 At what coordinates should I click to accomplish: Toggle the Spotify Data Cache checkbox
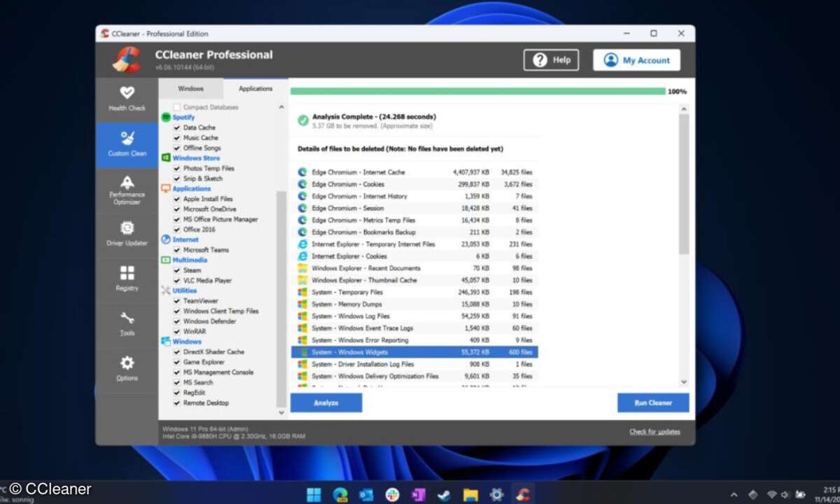click(176, 128)
